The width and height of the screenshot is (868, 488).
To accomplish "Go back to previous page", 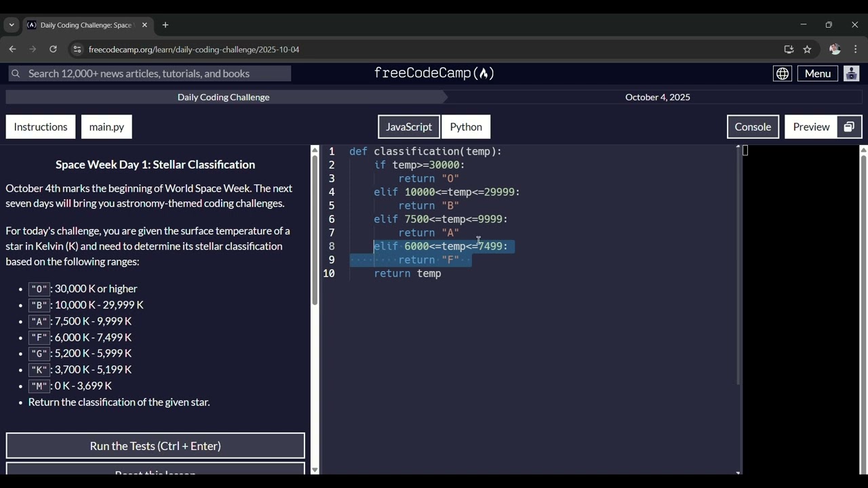I will pyautogui.click(x=12, y=49).
